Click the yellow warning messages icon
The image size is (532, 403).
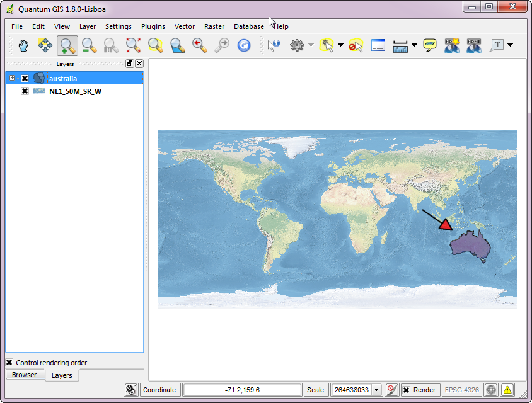(x=507, y=390)
